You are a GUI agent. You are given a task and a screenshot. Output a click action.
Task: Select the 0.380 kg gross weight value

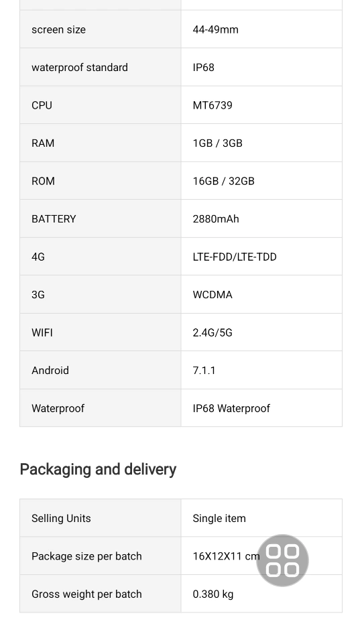point(213,594)
